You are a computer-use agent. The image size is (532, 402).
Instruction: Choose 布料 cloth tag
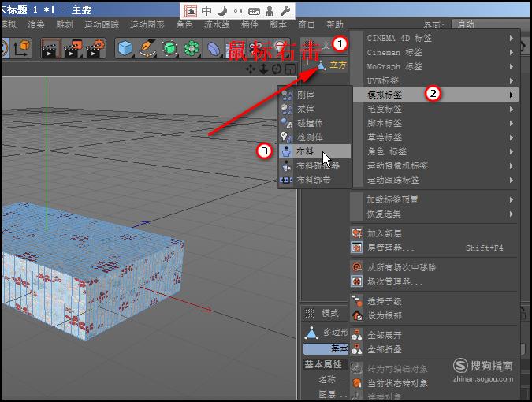coord(314,151)
